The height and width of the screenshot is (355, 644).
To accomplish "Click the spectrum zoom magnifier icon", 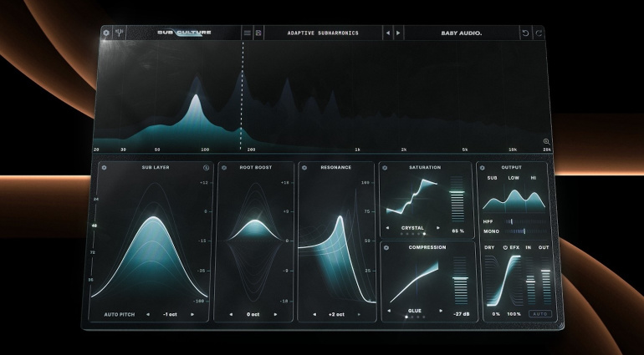I will [x=546, y=142].
